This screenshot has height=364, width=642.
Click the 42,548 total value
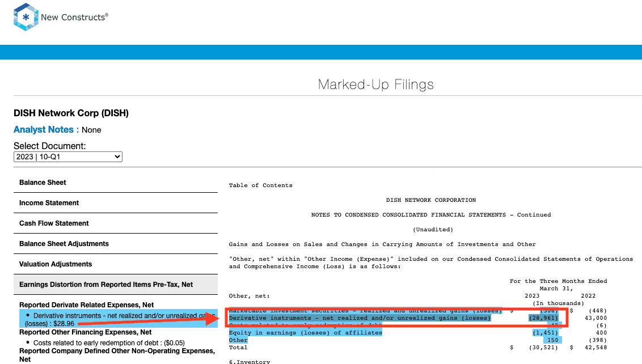(595, 348)
